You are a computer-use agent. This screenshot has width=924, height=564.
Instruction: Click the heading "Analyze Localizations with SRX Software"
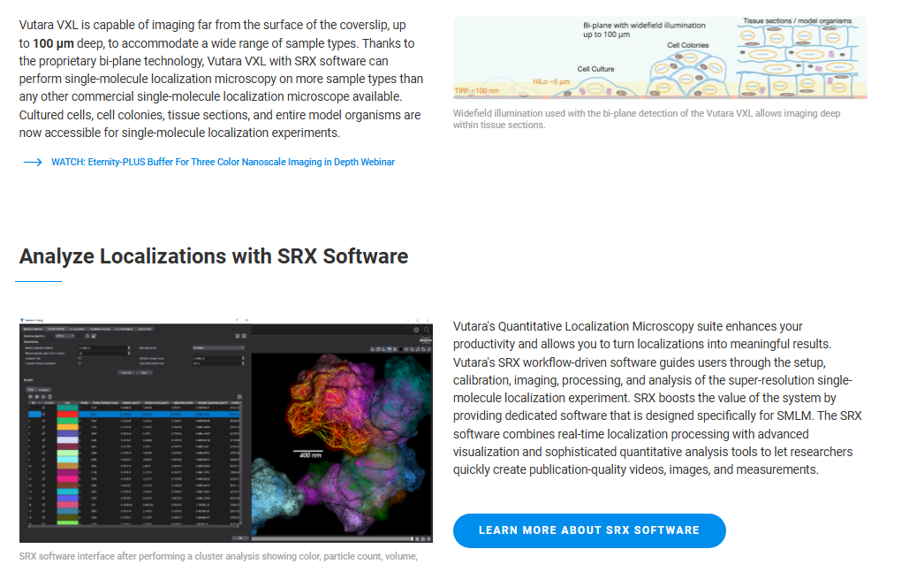click(213, 256)
